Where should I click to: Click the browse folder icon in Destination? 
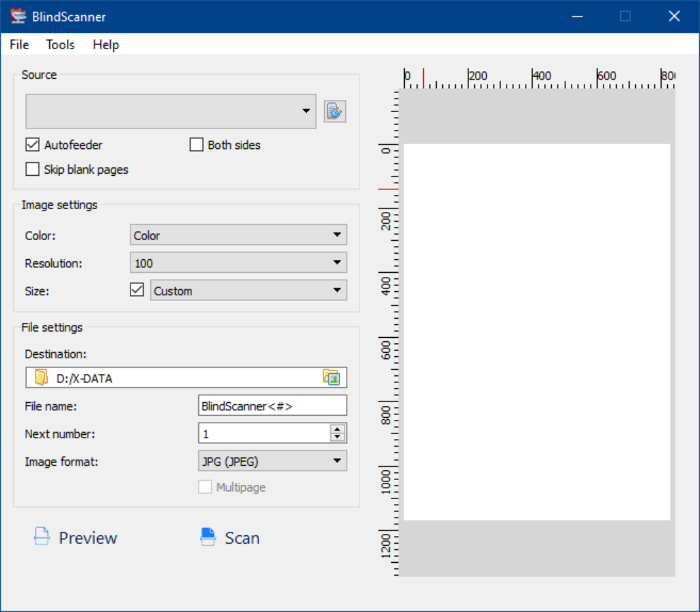pyautogui.click(x=332, y=377)
